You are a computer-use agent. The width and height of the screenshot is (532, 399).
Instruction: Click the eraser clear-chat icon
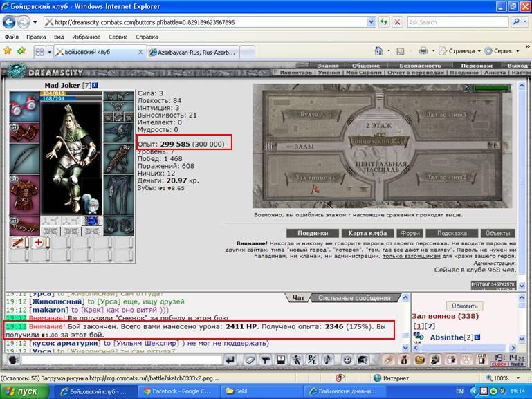point(250,360)
